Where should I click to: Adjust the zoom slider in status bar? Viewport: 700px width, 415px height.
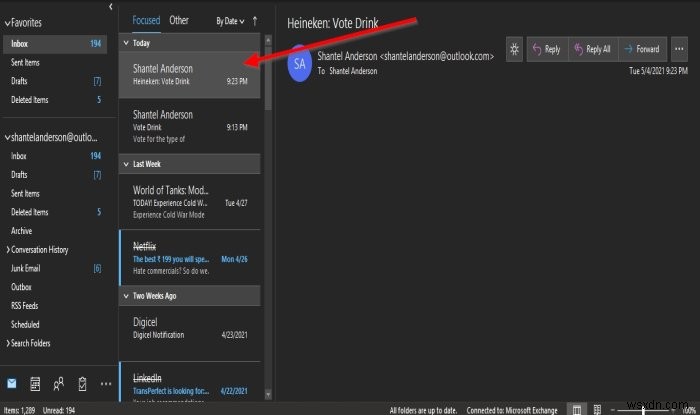(643, 410)
